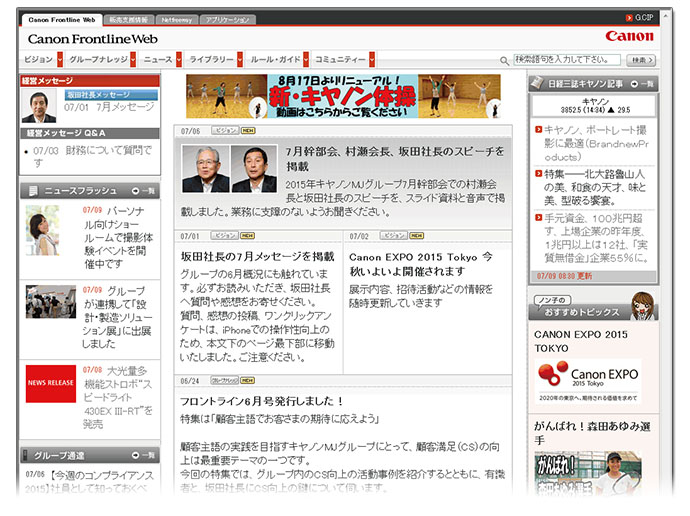Open フロントライン6月号発行しました headline
The width and height of the screenshot is (690, 516).
(x=262, y=401)
